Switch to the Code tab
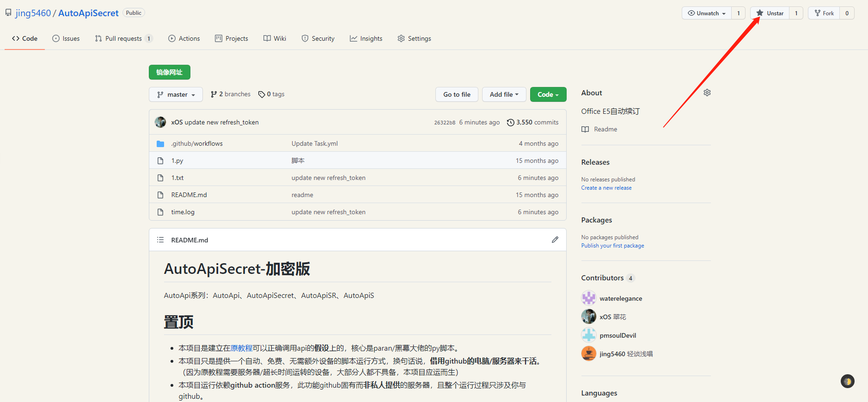 pos(25,38)
